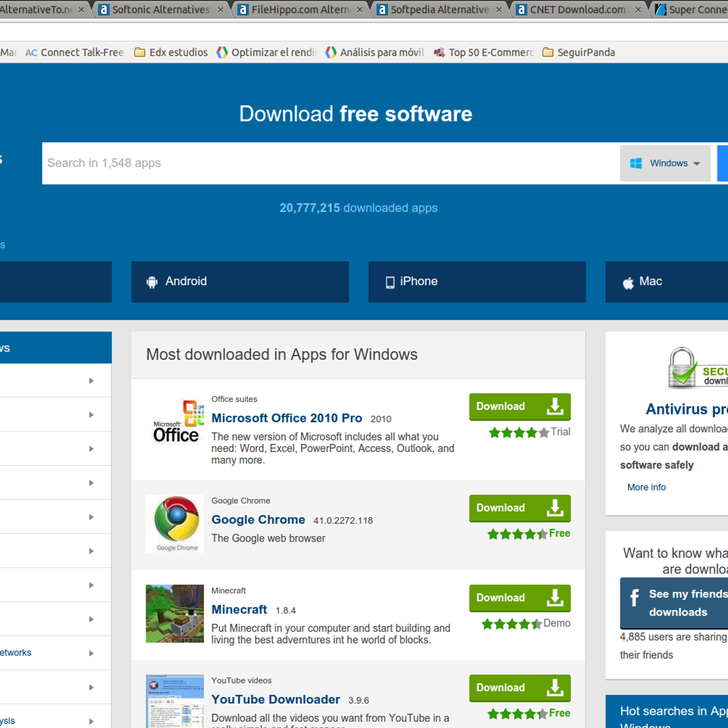Open the More info antivirus link
This screenshot has height=728, width=728.
click(646, 487)
